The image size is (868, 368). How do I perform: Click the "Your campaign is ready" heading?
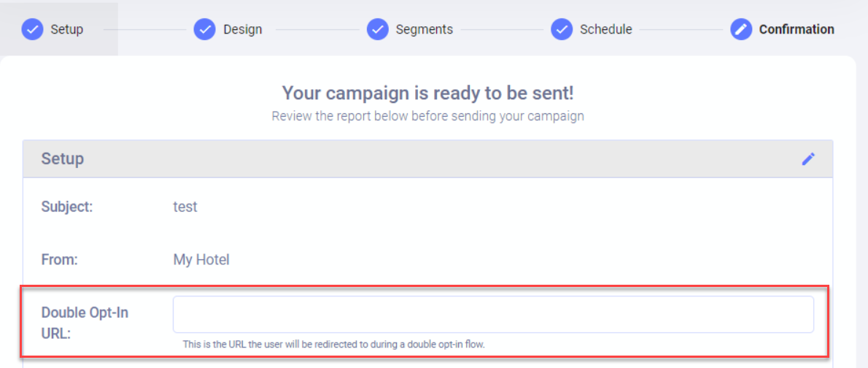(x=427, y=93)
